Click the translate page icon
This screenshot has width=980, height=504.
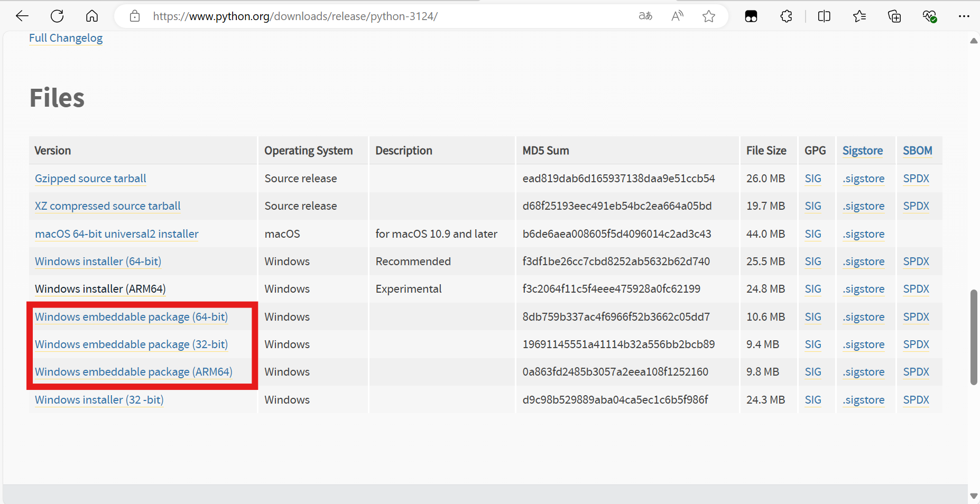click(645, 16)
